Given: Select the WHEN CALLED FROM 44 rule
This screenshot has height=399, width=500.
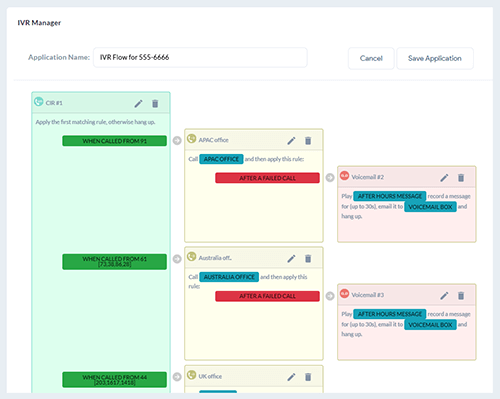Looking at the screenshot, I should 114,380.
